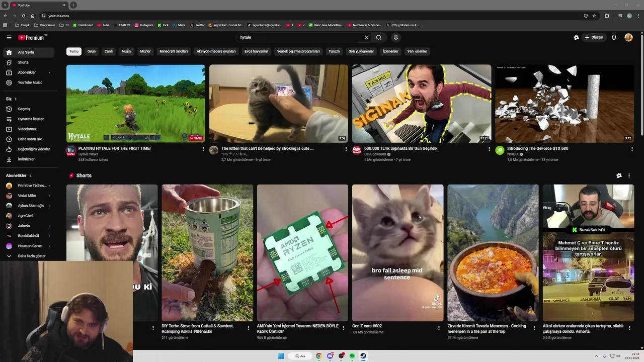Bookmark this page with the star
This screenshot has height=362, width=644.
pyautogui.click(x=594, y=16)
